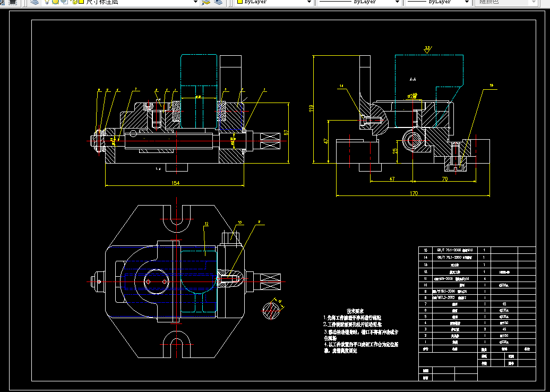The height and width of the screenshot is (392, 550).
Task: Open the 随颜色 plot style dropdown
Action: tap(534, 2)
